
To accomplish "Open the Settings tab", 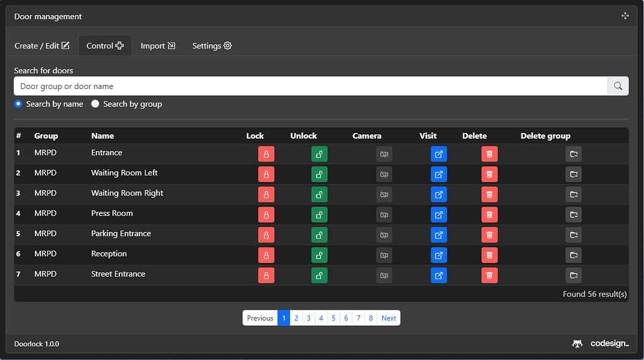I will point(212,45).
